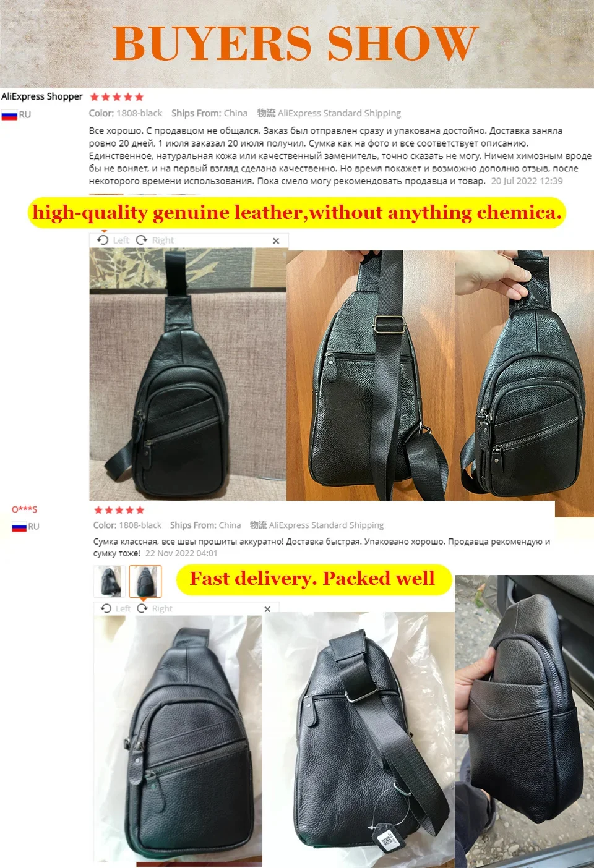Image resolution: width=594 pixels, height=868 pixels.
Task: Click first review's five-star rating
Action: 116,97
